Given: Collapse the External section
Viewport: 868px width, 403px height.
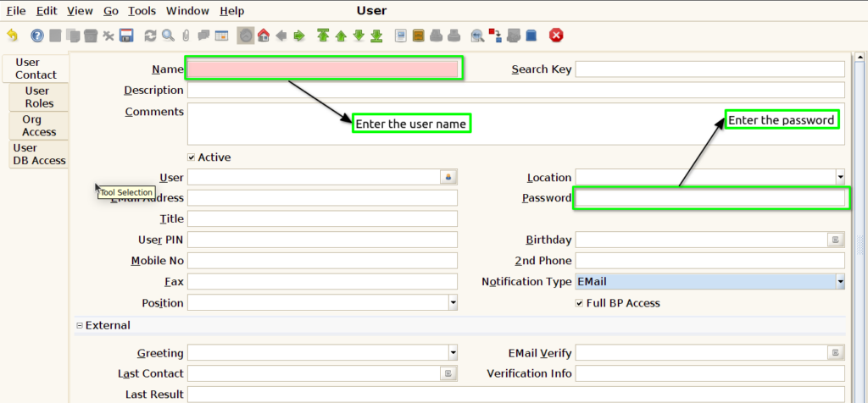Looking at the screenshot, I should [x=79, y=326].
